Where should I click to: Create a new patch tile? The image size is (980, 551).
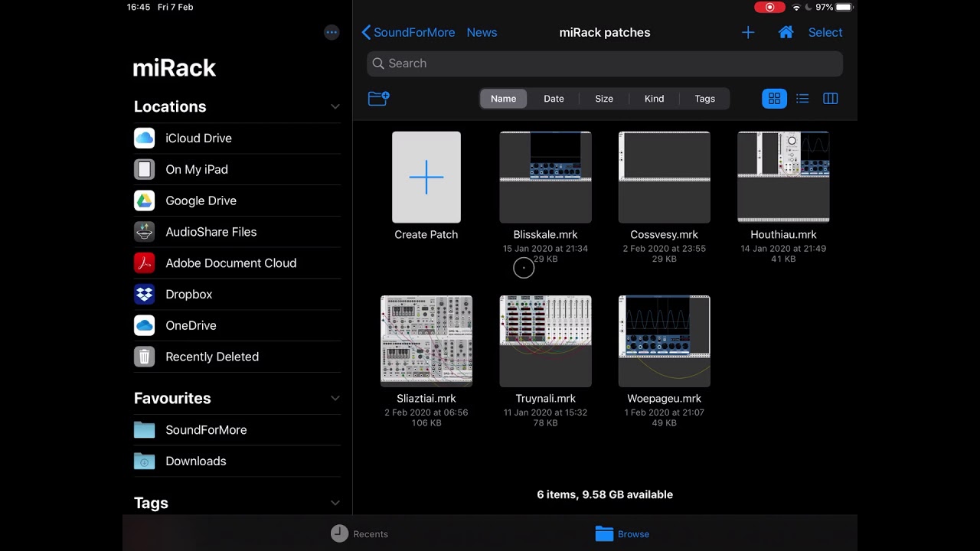click(426, 177)
